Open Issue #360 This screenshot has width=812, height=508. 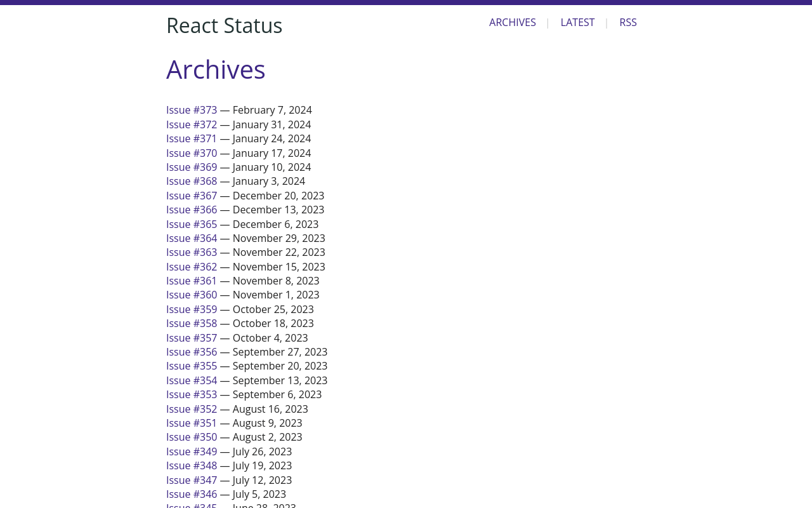click(x=192, y=295)
